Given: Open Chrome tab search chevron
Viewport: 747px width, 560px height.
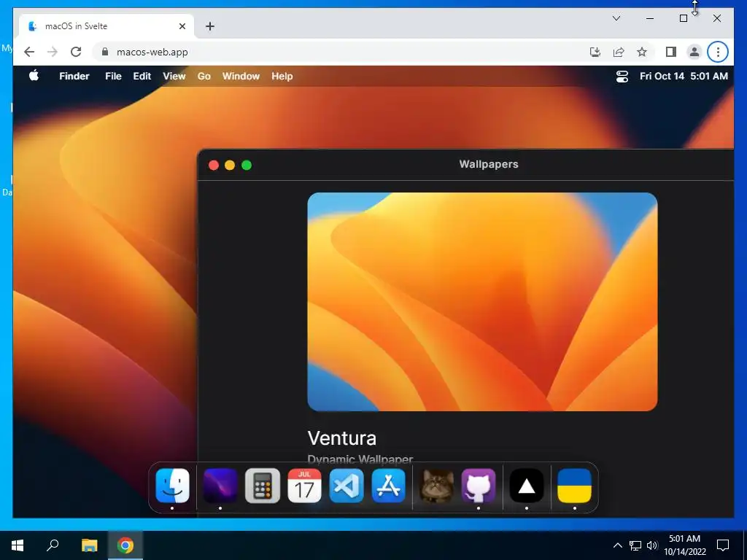Looking at the screenshot, I should [616, 18].
